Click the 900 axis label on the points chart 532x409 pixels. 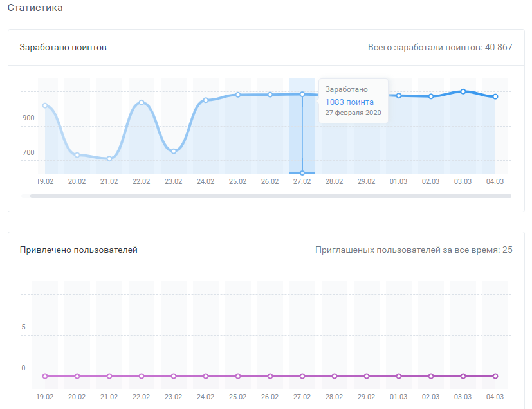coord(28,118)
